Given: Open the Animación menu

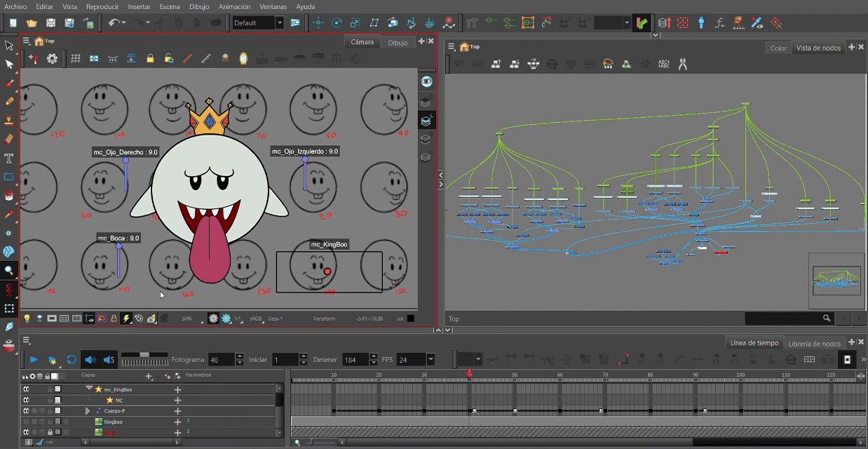Looking at the screenshot, I should [234, 6].
